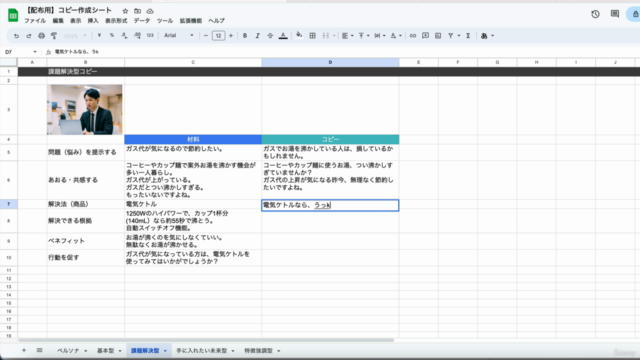
Task: Undo the last action
Action: click(16, 36)
